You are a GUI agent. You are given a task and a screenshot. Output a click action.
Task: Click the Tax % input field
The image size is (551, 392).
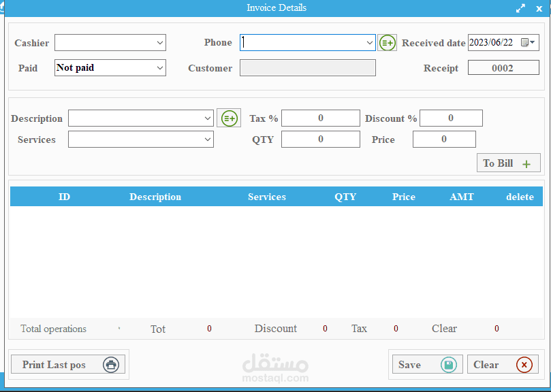[x=321, y=118]
